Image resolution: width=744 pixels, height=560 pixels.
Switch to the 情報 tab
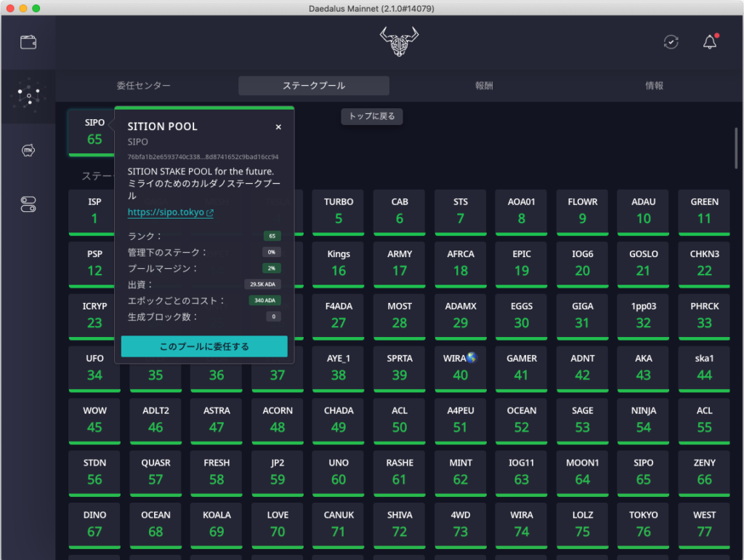point(655,85)
